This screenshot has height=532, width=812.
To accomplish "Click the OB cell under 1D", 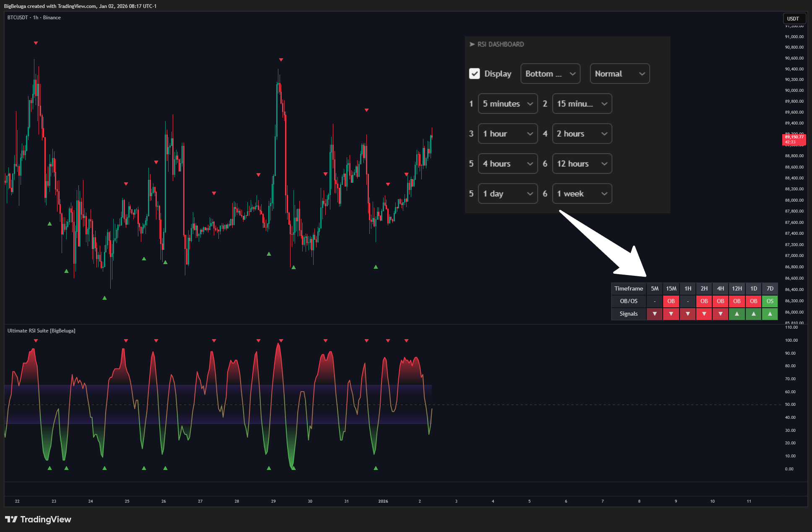I will (754, 301).
